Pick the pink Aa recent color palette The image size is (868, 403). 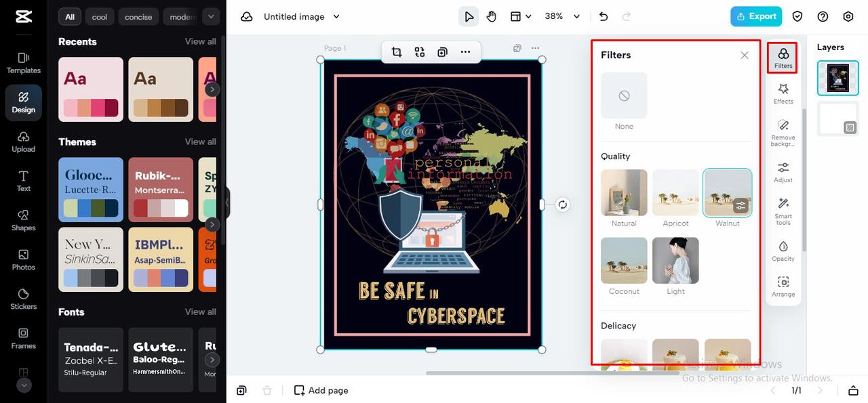pyautogui.click(x=91, y=89)
